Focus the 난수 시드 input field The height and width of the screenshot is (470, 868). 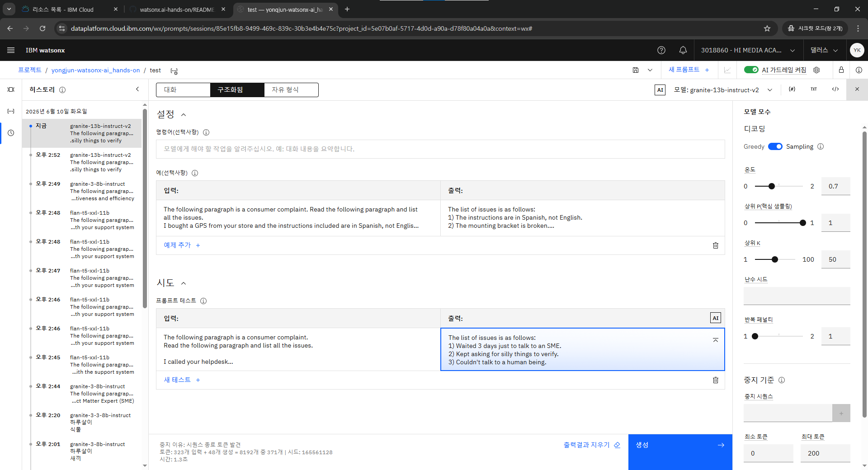[x=797, y=296]
